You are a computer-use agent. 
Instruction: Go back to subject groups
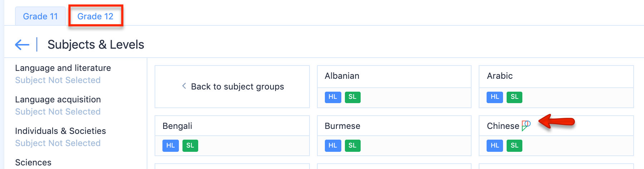pos(237,87)
